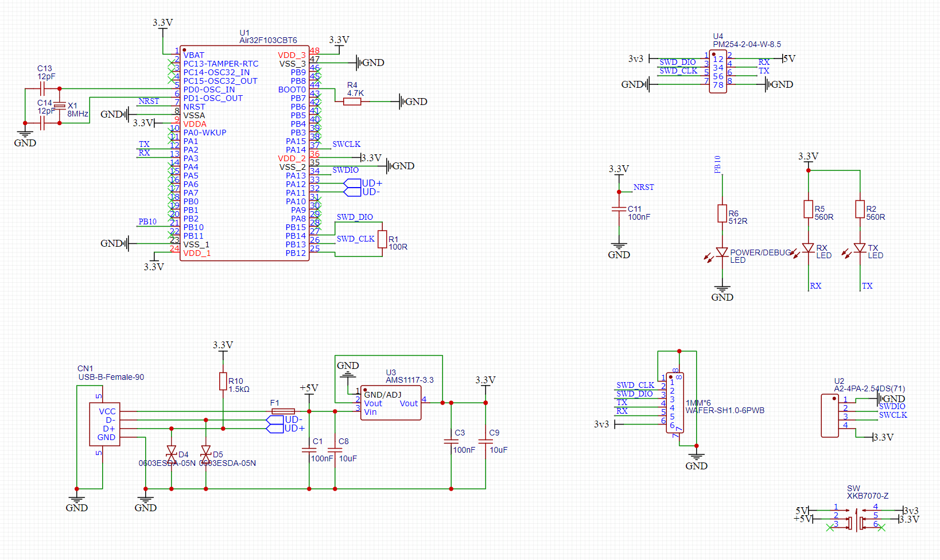Select the POWER/DEBUG LED diode symbol
The image size is (940, 560).
[722, 252]
